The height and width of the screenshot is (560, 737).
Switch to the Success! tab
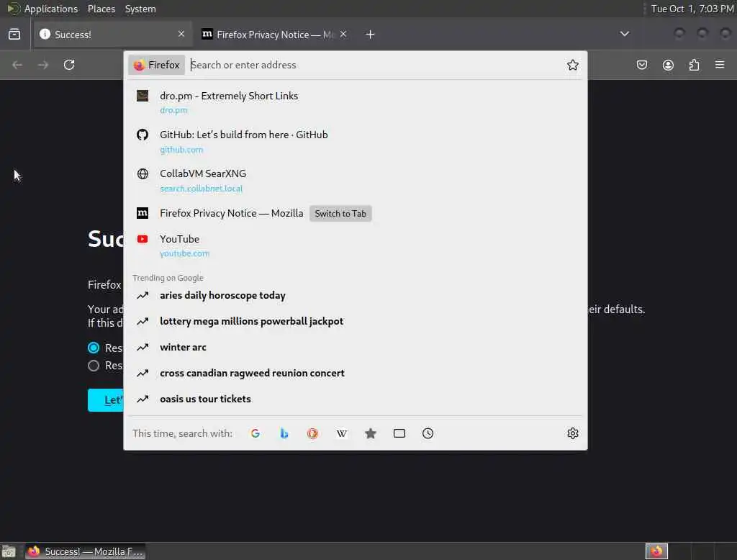112,35
